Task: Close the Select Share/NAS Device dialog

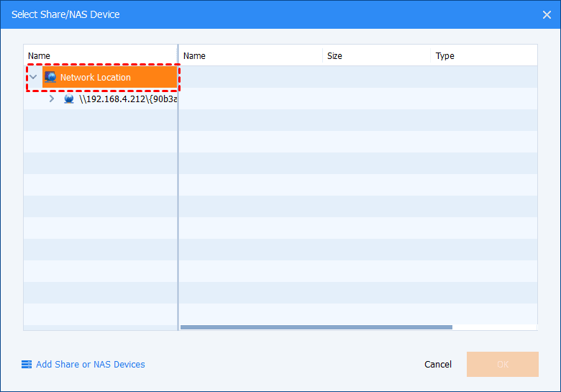Action: click(x=546, y=14)
